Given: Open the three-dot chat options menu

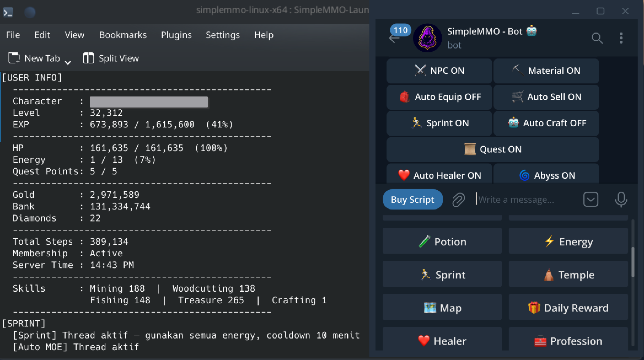Looking at the screenshot, I should click(621, 38).
